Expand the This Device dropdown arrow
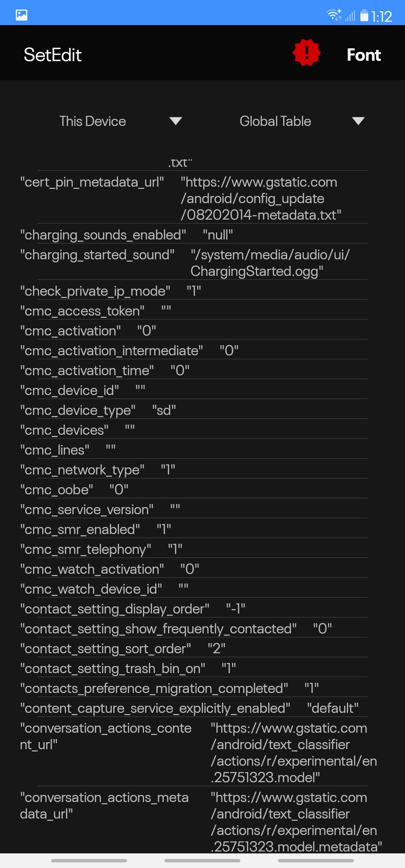The height and width of the screenshot is (868, 405). point(175,121)
